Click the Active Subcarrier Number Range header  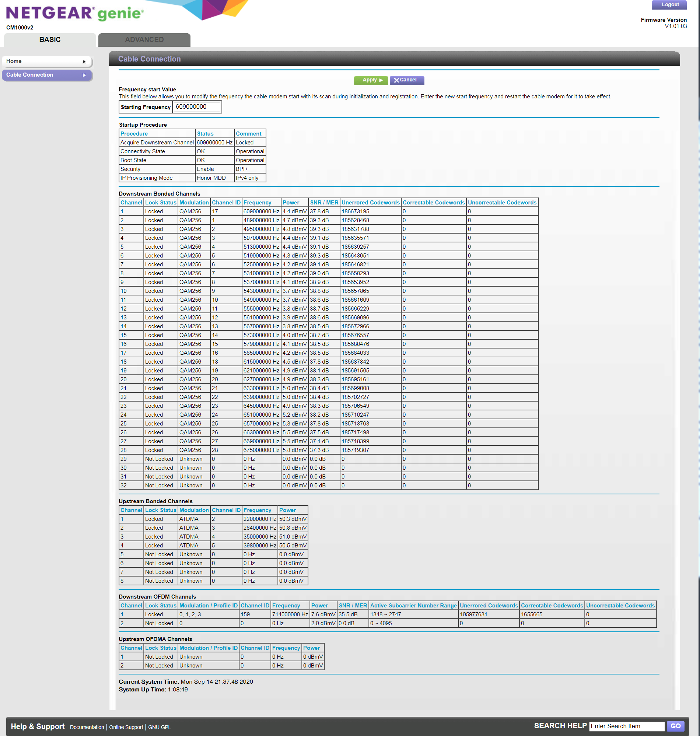tap(413, 606)
